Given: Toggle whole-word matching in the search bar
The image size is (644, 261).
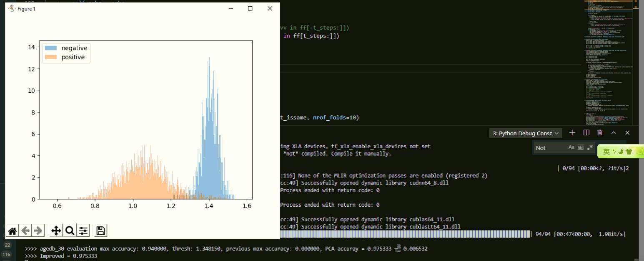Looking at the screenshot, I should pyautogui.click(x=580, y=147).
